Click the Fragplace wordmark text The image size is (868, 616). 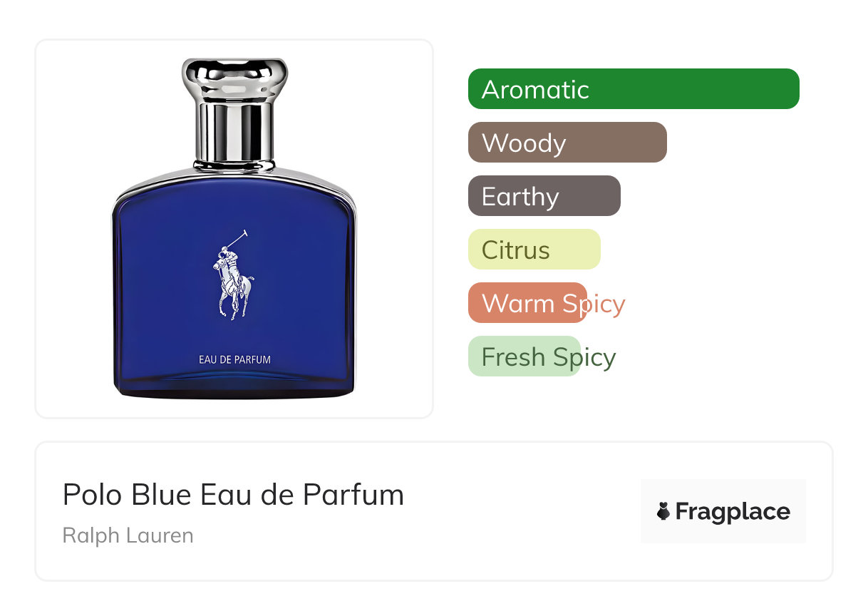pyautogui.click(x=733, y=512)
